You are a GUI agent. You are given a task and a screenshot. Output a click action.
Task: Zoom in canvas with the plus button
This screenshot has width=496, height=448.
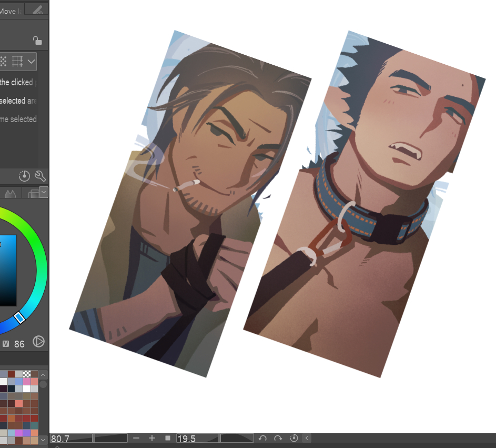pyautogui.click(x=152, y=438)
